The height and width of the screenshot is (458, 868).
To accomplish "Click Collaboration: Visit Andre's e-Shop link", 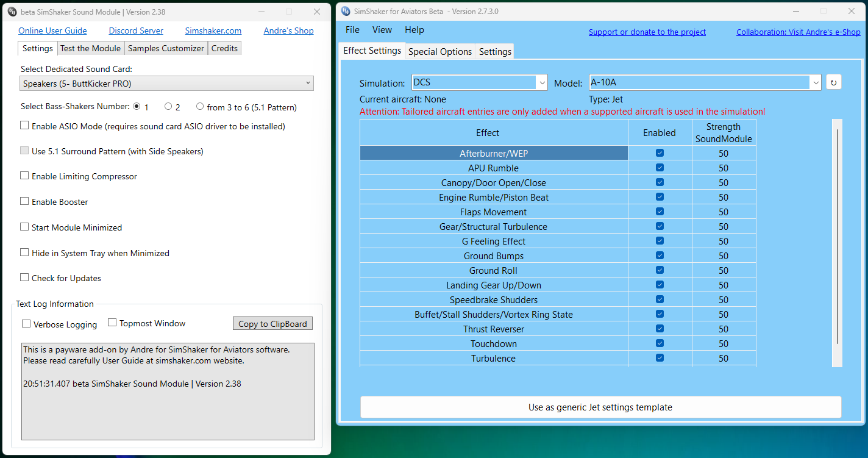I will (799, 32).
